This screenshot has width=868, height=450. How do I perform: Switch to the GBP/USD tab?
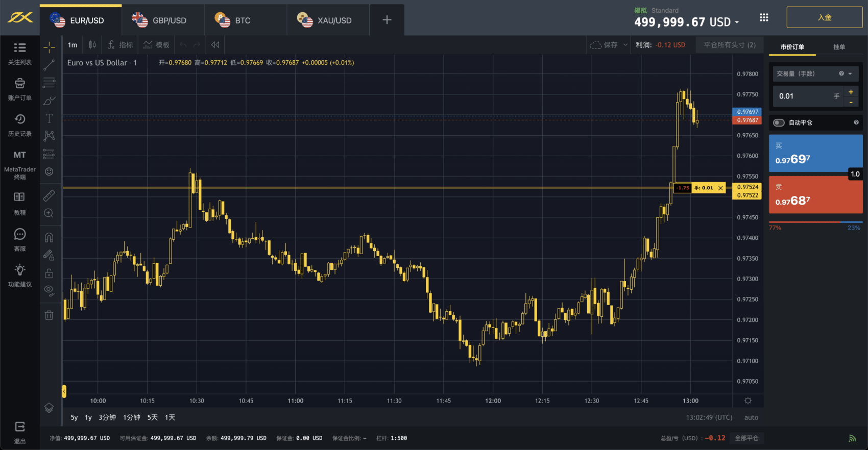162,20
